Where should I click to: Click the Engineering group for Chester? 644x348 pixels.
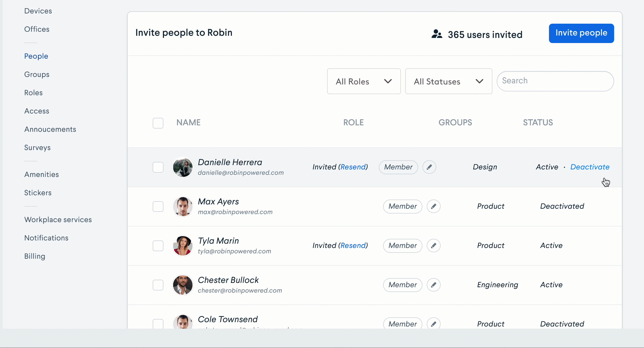498,285
